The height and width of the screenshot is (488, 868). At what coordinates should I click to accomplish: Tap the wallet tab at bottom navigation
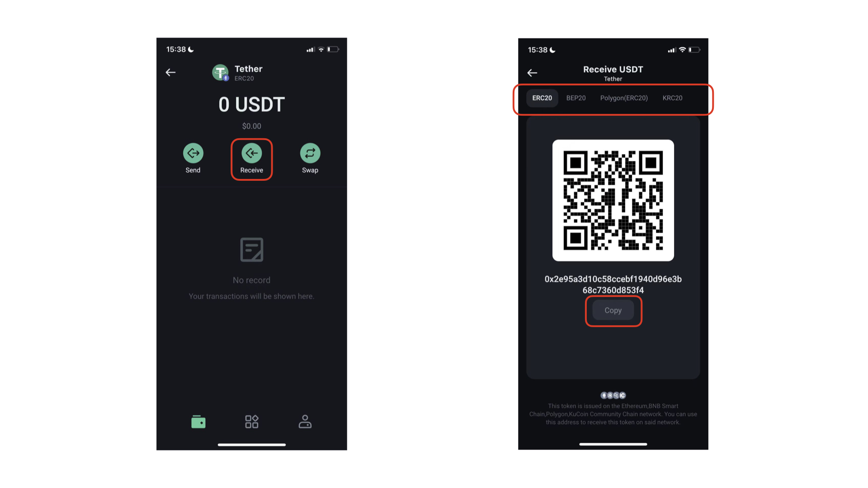tap(198, 423)
